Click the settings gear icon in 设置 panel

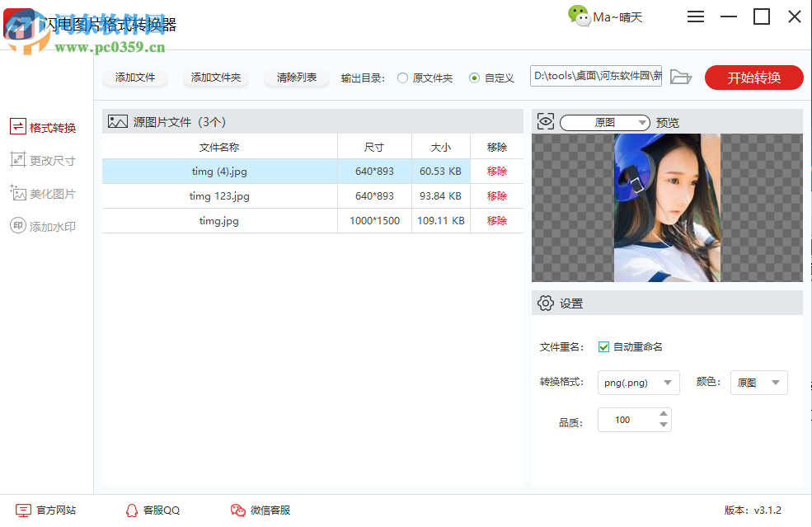[546, 303]
